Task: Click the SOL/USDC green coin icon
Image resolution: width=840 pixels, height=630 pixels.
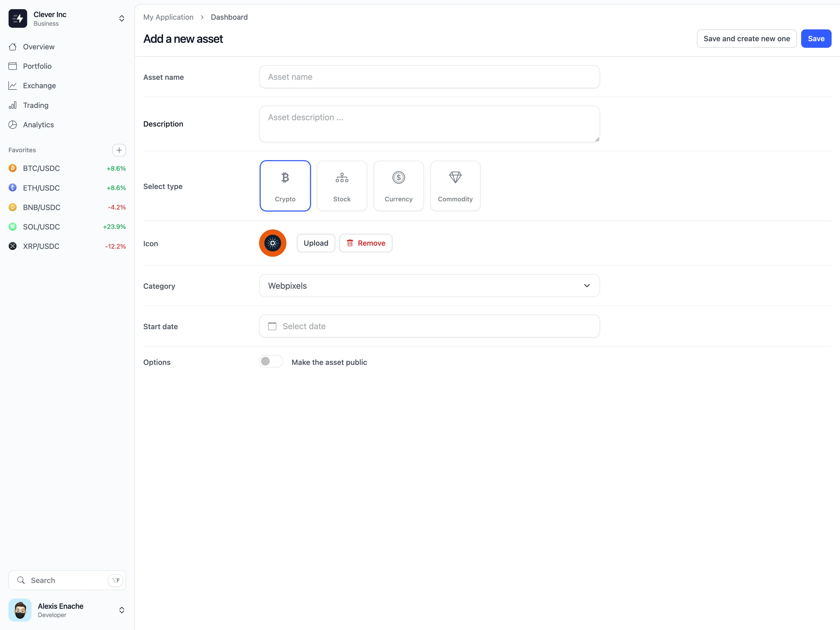Action: (x=13, y=227)
